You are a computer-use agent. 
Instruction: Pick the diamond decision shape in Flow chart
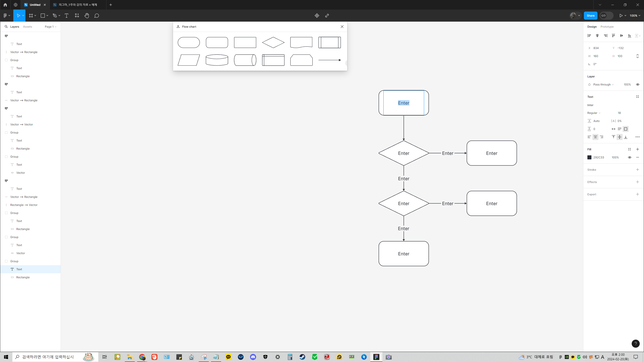tap(273, 42)
